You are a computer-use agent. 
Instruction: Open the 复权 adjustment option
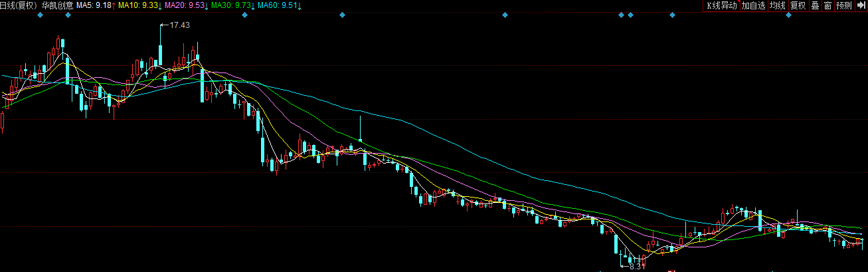(798, 5)
